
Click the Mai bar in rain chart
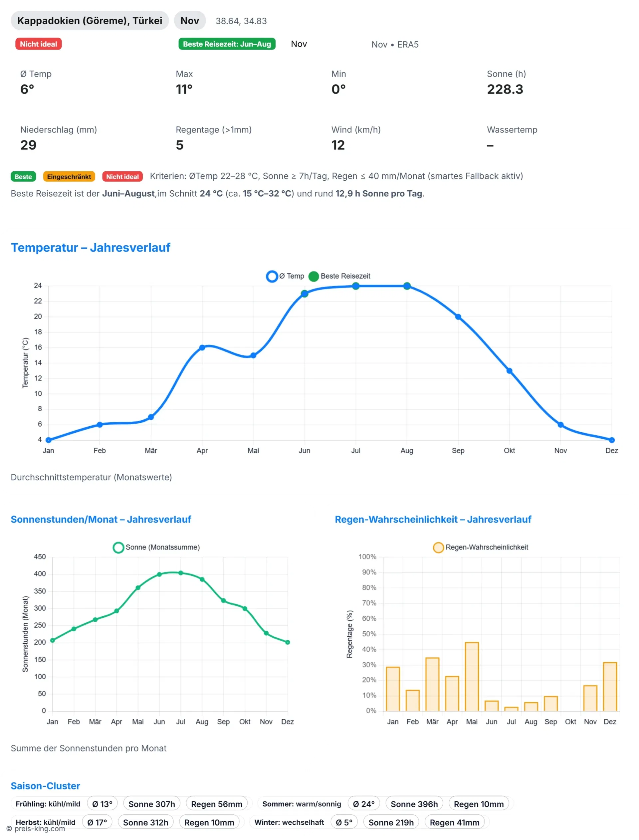[x=472, y=677]
